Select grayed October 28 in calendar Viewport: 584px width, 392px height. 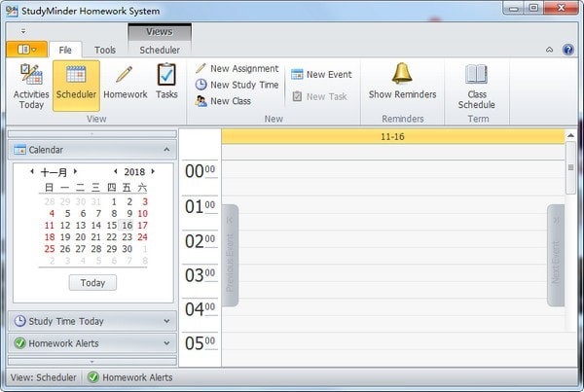pyautogui.click(x=50, y=201)
